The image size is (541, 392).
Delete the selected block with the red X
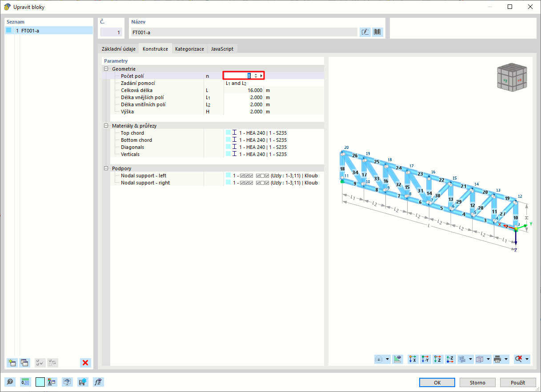click(x=85, y=363)
